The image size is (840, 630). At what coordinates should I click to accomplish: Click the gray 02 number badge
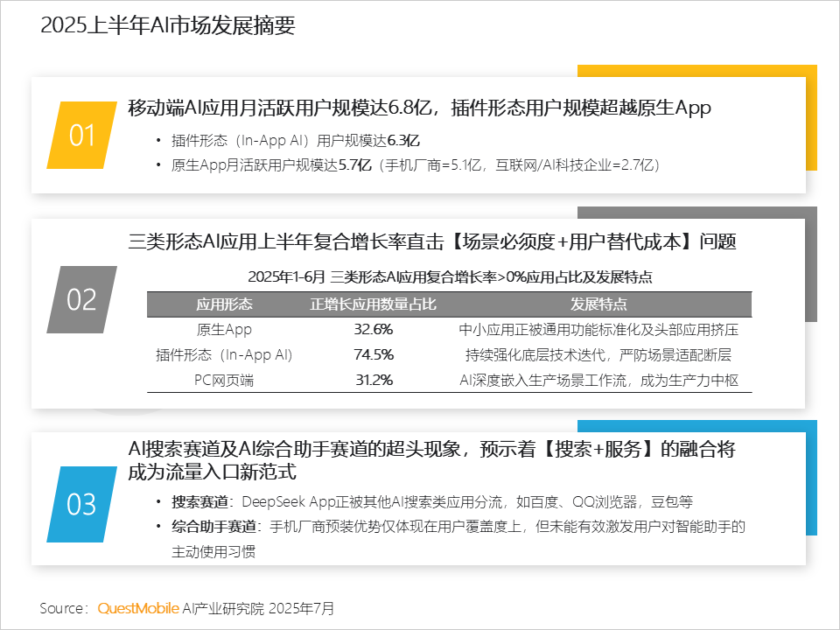pyautogui.click(x=81, y=299)
